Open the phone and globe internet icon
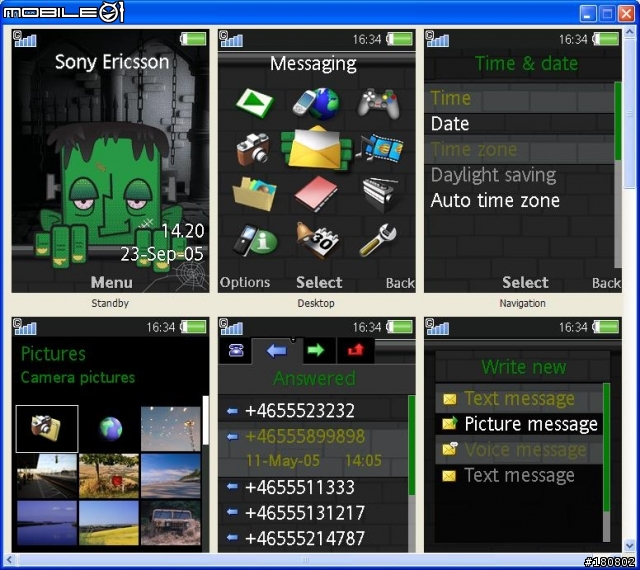This screenshot has width=640, height=570. pos(316,103)
